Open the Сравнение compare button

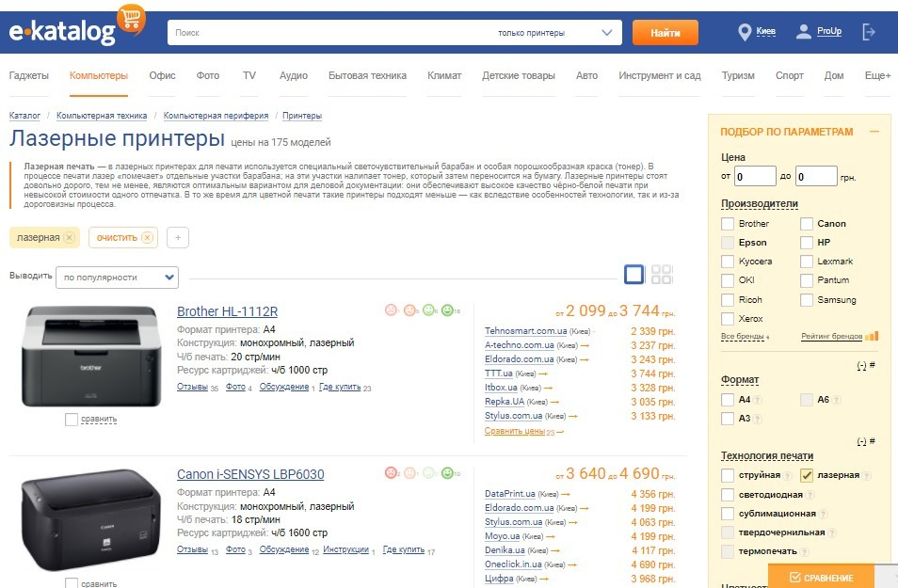click(x=821, y=577)
